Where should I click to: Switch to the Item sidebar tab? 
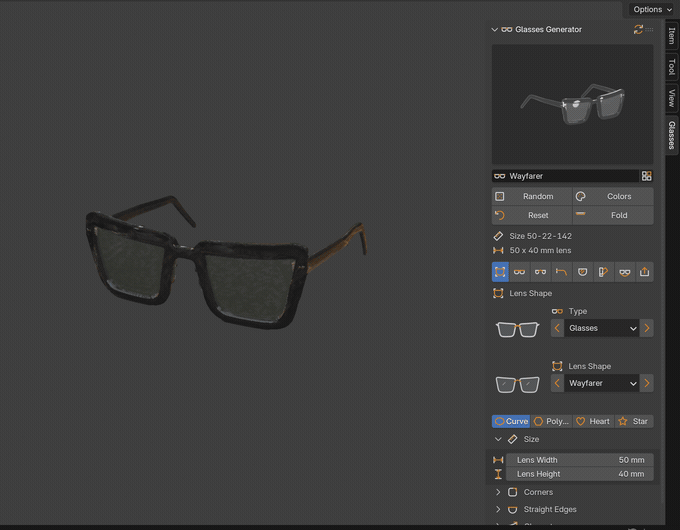[x=672, y=36]
